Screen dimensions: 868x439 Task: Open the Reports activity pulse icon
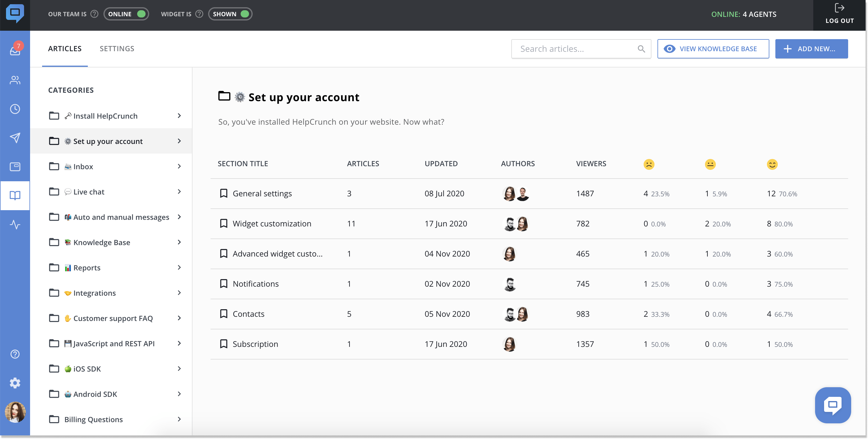click(15, 224)
